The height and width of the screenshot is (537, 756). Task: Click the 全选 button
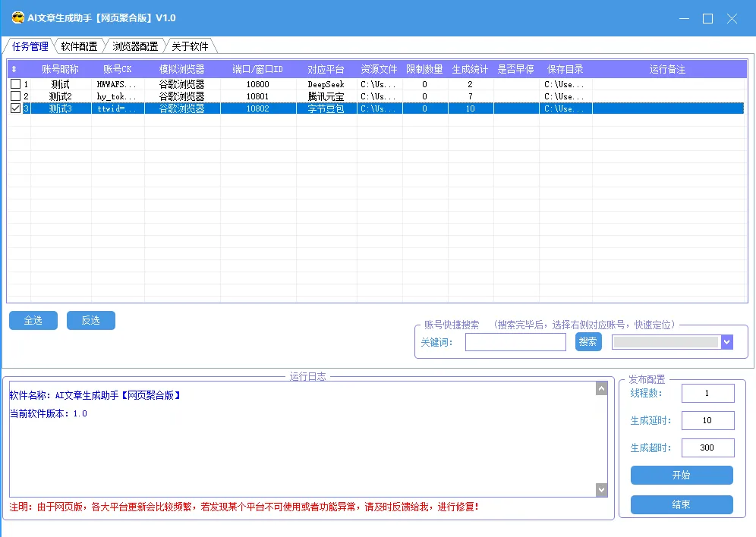(x=33, y=320)
